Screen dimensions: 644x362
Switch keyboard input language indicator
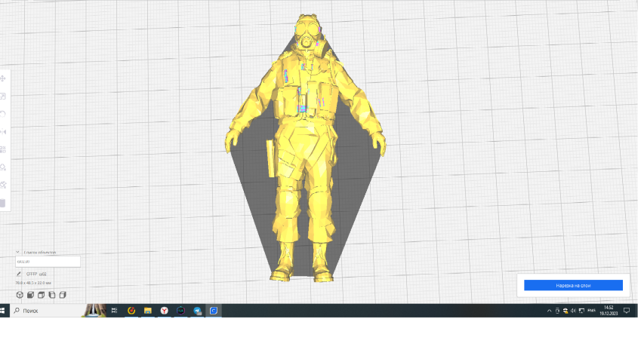pyautogui.click(x=591, y=310)
